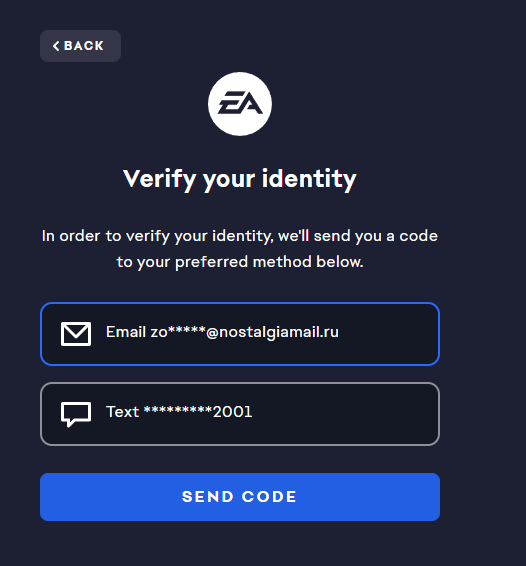This screenshot has height=566, width=526.
Task: Click the SEND CODE button
Action: point(240,497)
